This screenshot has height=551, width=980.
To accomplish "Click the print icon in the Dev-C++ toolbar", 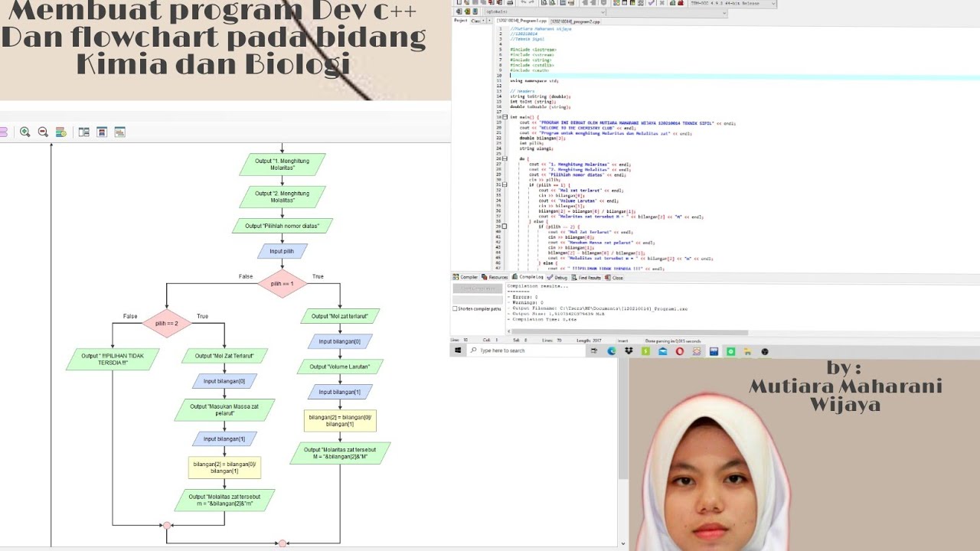I will point(510,3).
